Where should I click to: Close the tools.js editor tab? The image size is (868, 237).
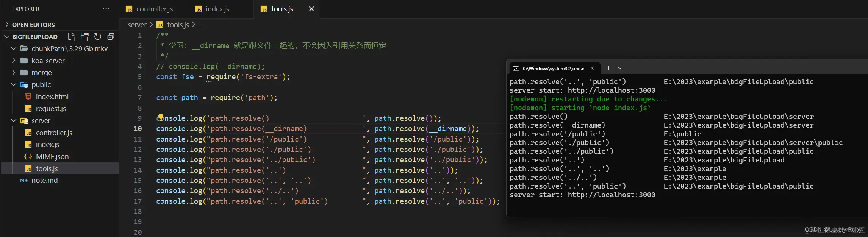tap(311, 9)
